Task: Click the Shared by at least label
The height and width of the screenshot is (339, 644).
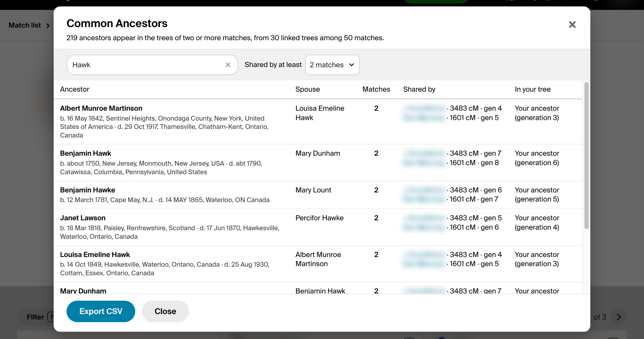Action: [273, 65]
